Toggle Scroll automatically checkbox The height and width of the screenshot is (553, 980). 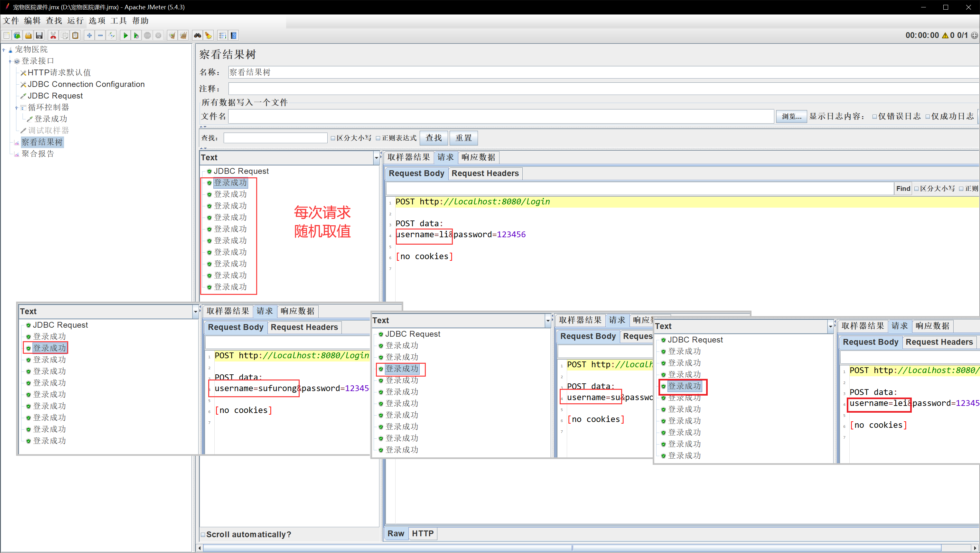[x=203, y=534]
